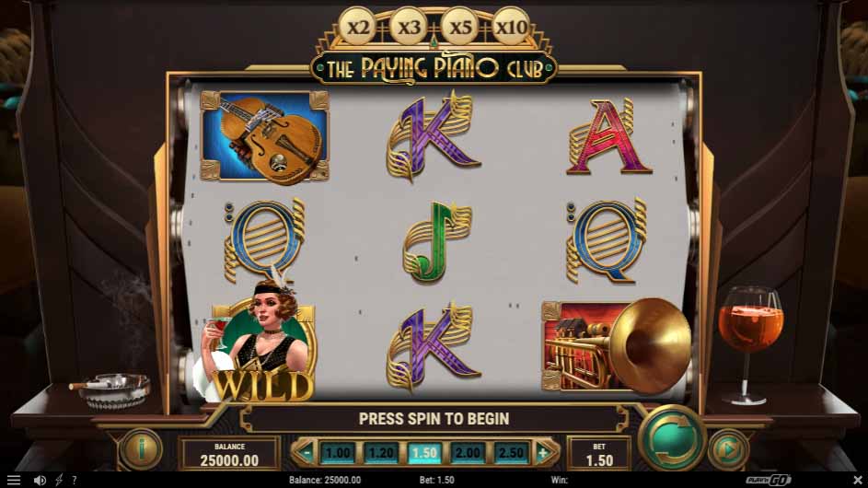The width and height of the screenshot is (868, 488).
Task: Mute the game sound
Action: [40, 481]
